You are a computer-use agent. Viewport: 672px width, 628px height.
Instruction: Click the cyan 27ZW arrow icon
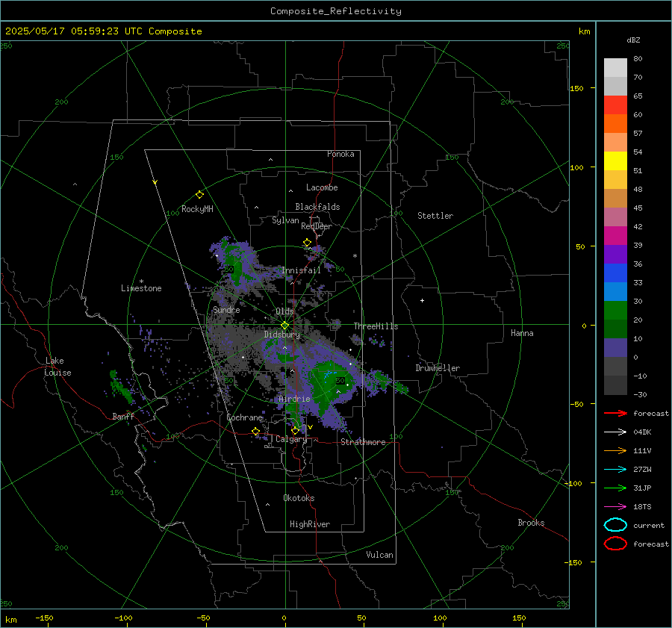pos(615,470)
